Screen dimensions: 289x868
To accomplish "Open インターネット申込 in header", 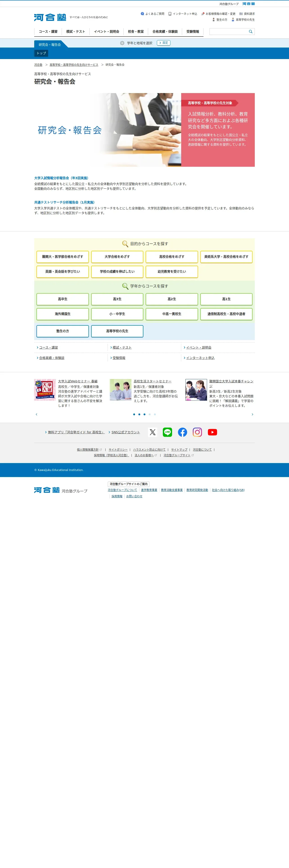I will pyautogui.click(x=183, y=14).
